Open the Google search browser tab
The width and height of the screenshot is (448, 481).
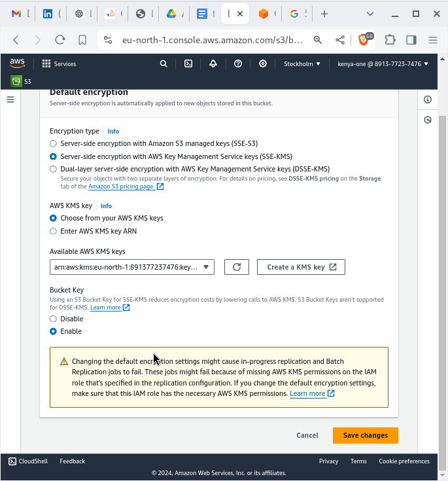pos(294,14)
